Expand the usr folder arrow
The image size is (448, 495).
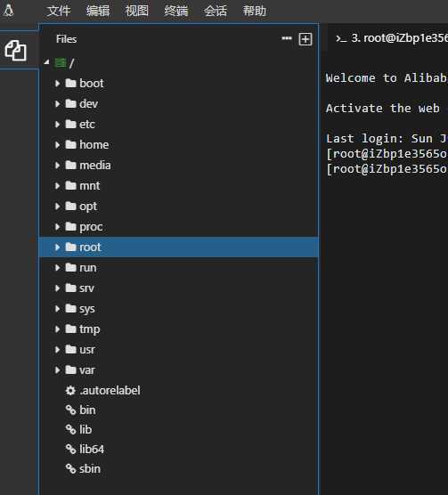(x=58, y=350)
